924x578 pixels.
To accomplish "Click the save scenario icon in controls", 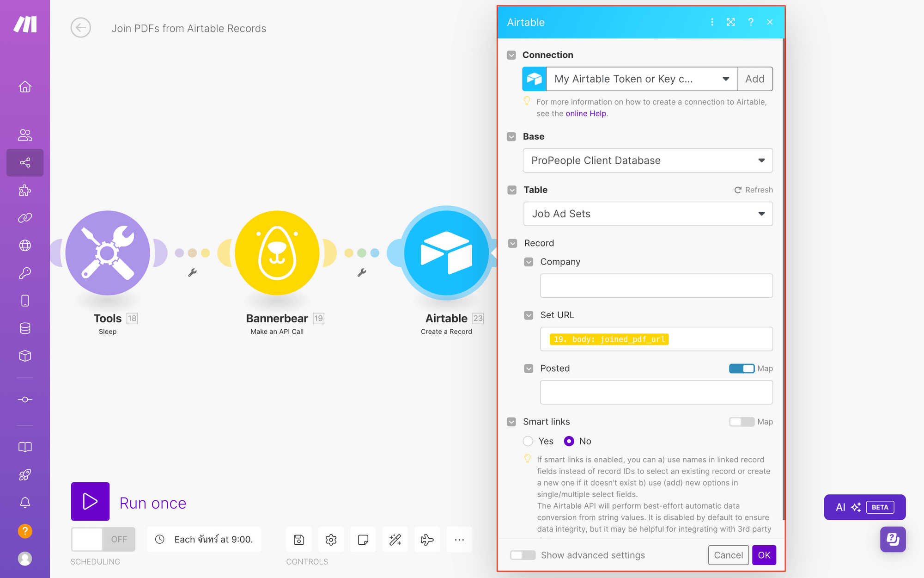I will 298,539.
